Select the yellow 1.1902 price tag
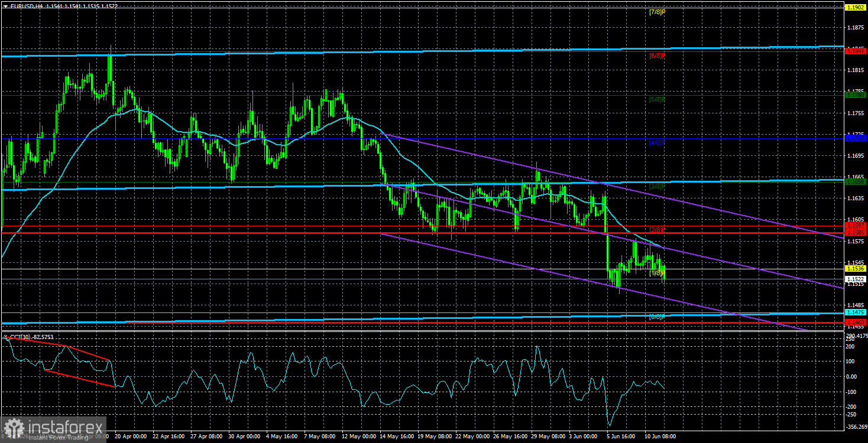This screenshot has width=868, height=443. point(856,7)
